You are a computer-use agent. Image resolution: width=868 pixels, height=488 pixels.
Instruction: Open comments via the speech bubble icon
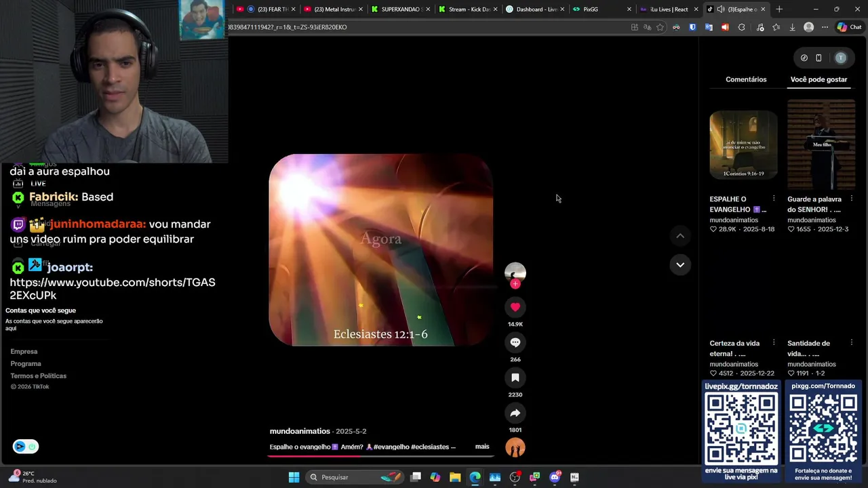515,342
